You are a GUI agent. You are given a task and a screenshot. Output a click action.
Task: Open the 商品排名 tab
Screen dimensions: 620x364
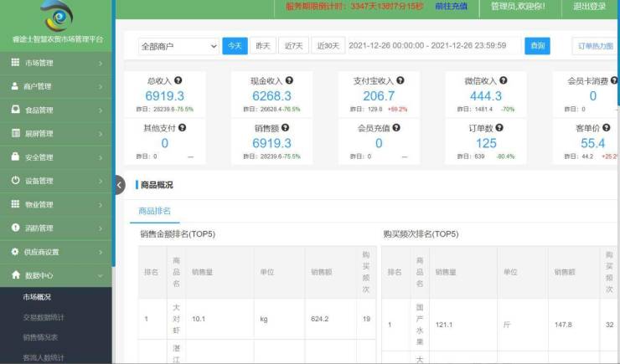(x=154, y=211)
